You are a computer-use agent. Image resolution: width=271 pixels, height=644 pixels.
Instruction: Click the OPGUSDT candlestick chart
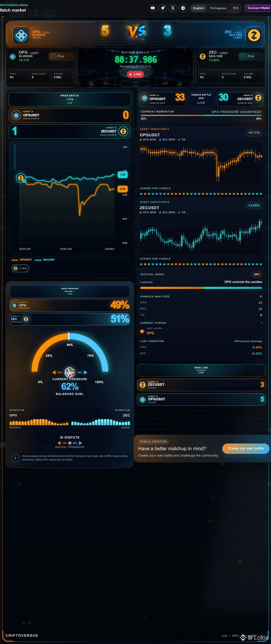[x=201, y=163]
